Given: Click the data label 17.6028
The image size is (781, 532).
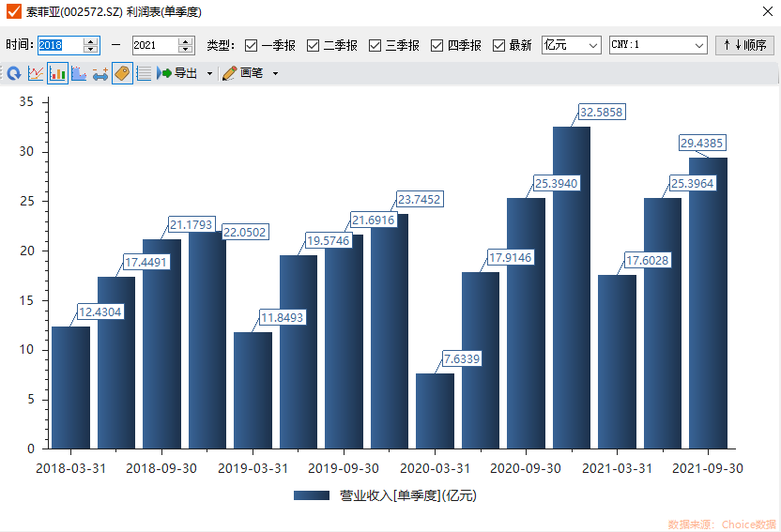Looking at the screenshot, I should tap(647, 260).
